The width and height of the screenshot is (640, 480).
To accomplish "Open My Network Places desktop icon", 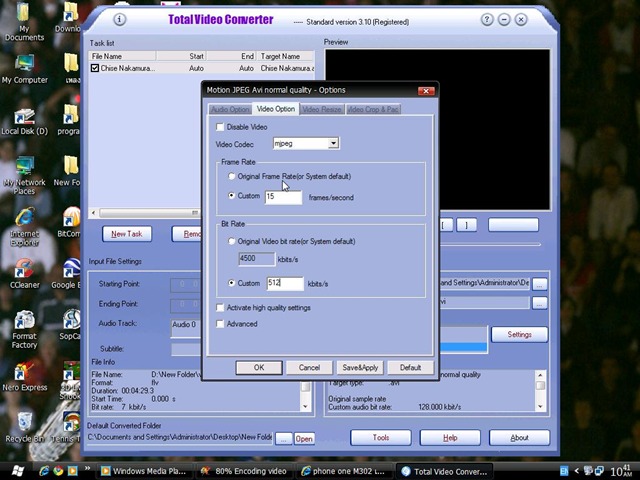I will click(24, 176).
